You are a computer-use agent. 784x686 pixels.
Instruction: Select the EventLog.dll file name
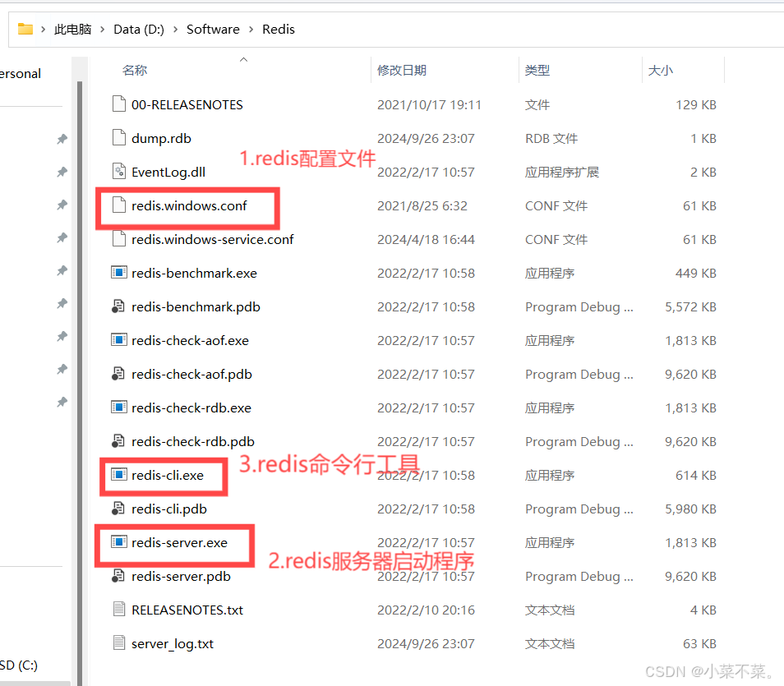(168, 172)
